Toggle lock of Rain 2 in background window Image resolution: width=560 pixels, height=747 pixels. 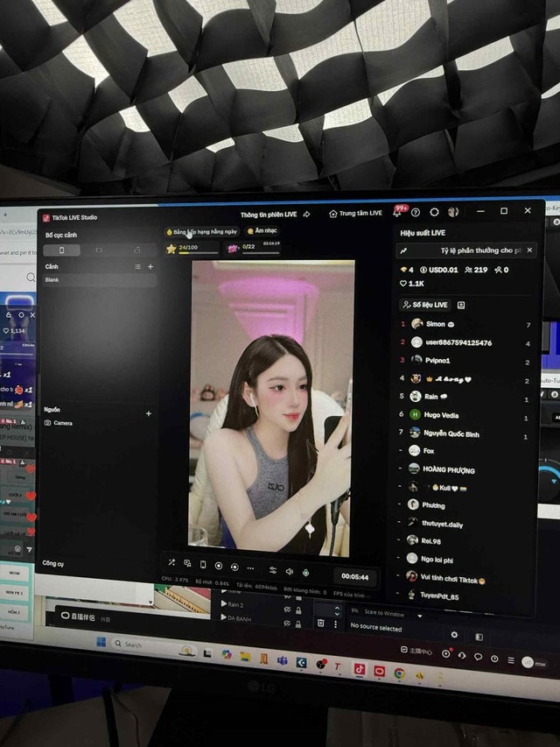click(298, 610)
